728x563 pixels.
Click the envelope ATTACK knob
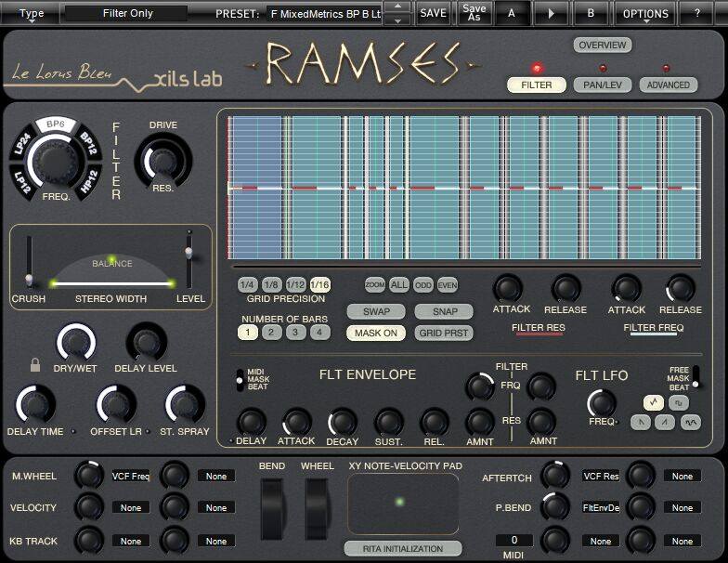(297, 422)
